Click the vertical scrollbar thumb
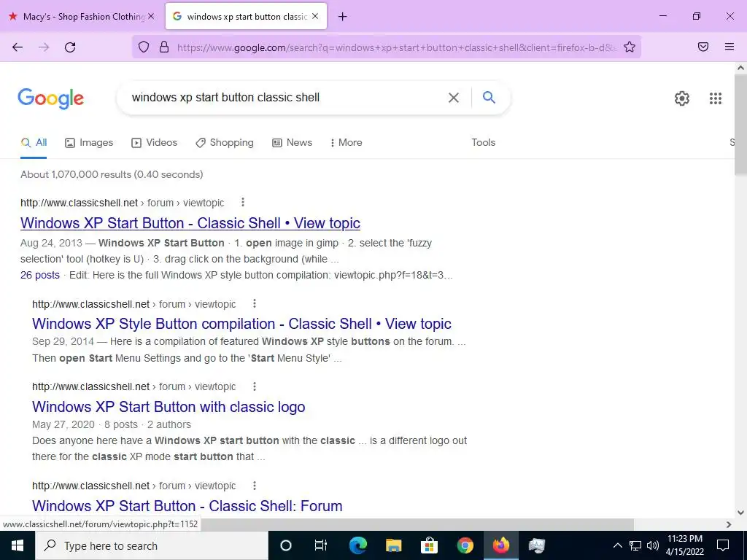Viewport: 747px width, 560px height. [x=740, y=125]
